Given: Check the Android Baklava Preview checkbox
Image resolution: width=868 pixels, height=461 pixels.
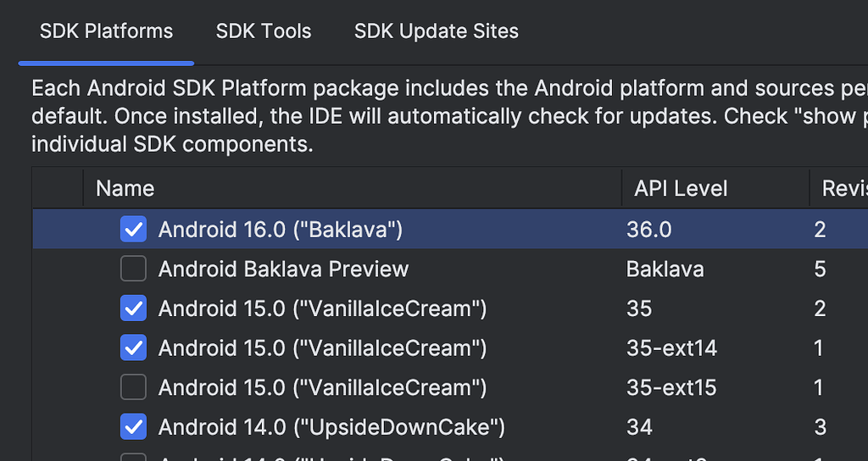Looking at the screenshot, I should (133, 269).
